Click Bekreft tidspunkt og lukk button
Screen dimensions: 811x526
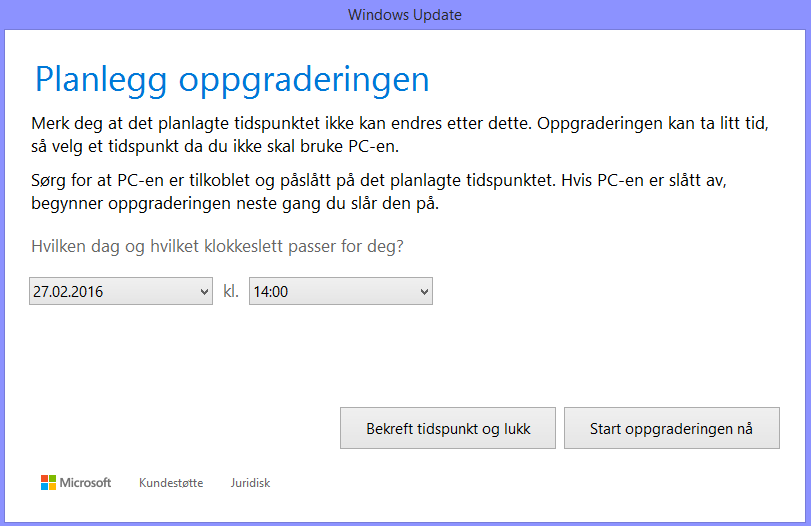click(448, 428)
